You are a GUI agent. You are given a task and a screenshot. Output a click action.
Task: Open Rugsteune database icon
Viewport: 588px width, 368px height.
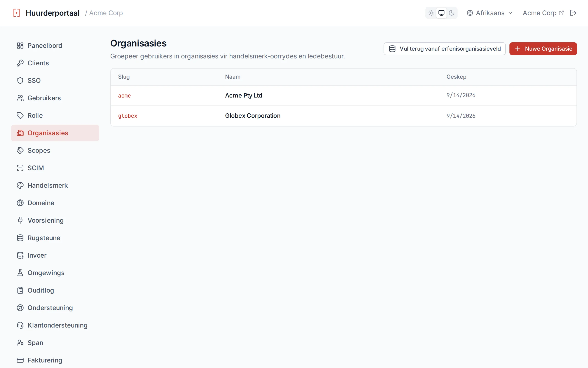(x=20, y=238)
